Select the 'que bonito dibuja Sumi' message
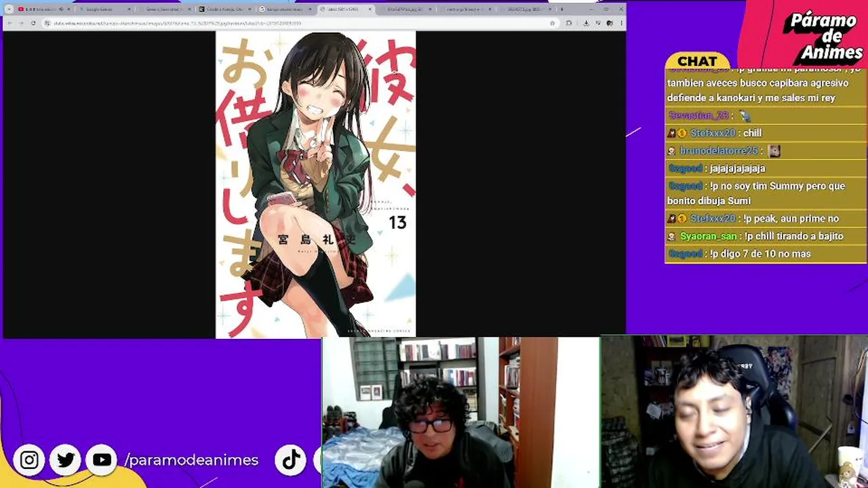The height and width of the screenshot is (488, 868). 756,193
